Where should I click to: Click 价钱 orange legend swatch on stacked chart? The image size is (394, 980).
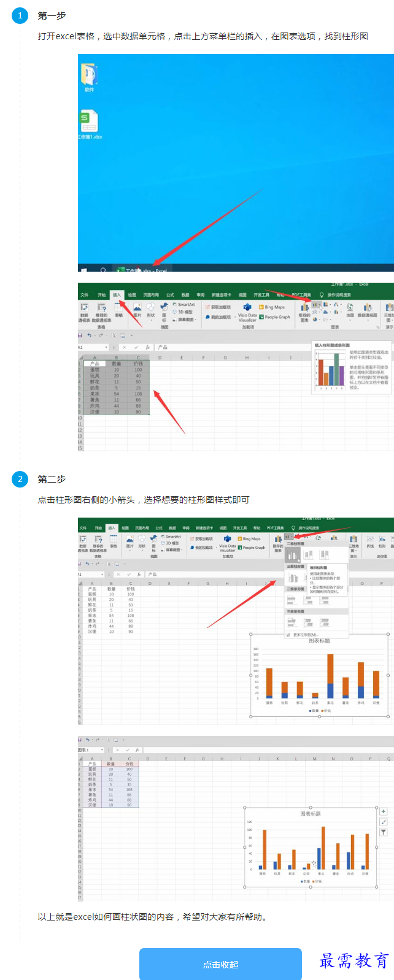pos(322,711)
